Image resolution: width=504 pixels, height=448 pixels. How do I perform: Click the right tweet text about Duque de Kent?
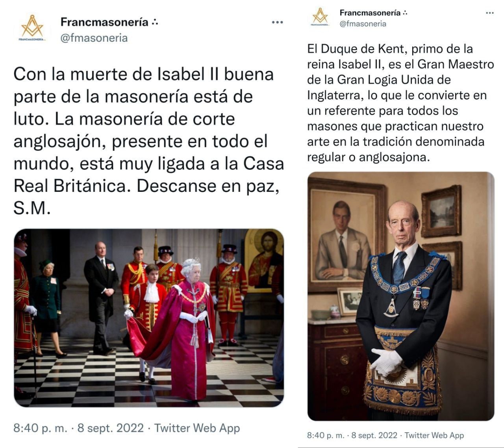400,103
